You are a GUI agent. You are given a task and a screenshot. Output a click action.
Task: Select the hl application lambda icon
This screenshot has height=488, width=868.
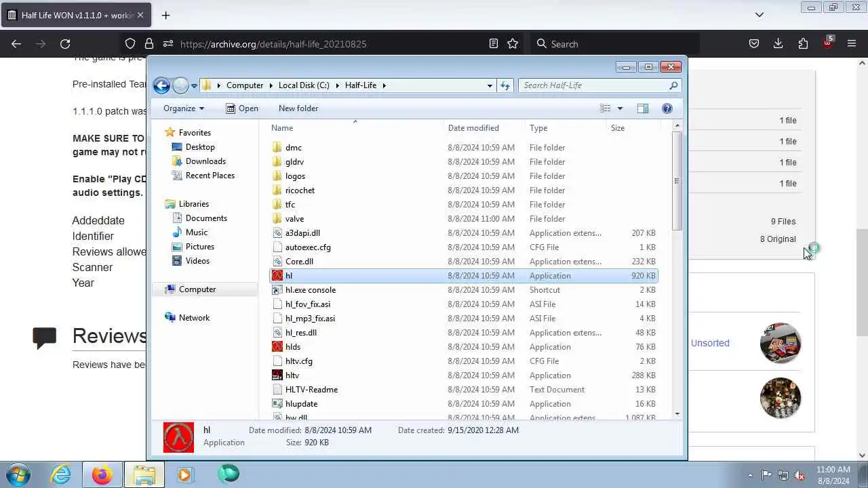pos(277,276)
